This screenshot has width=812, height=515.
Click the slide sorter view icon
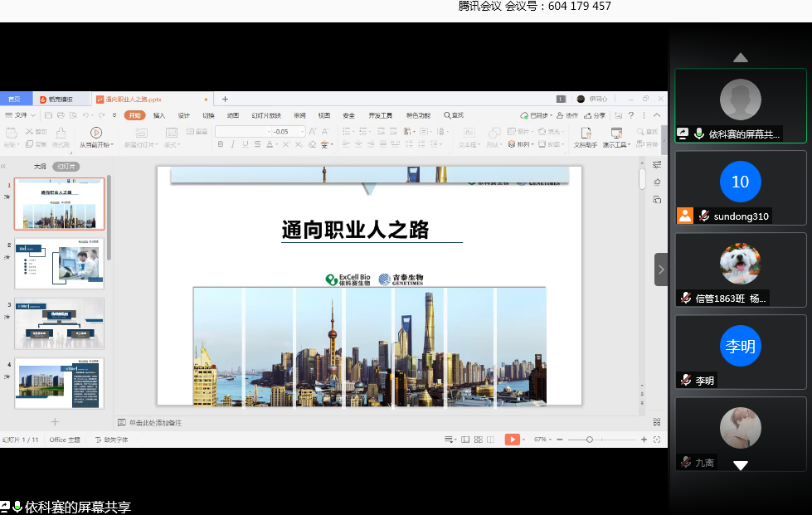pyautogui.click(x=478, y=440)
